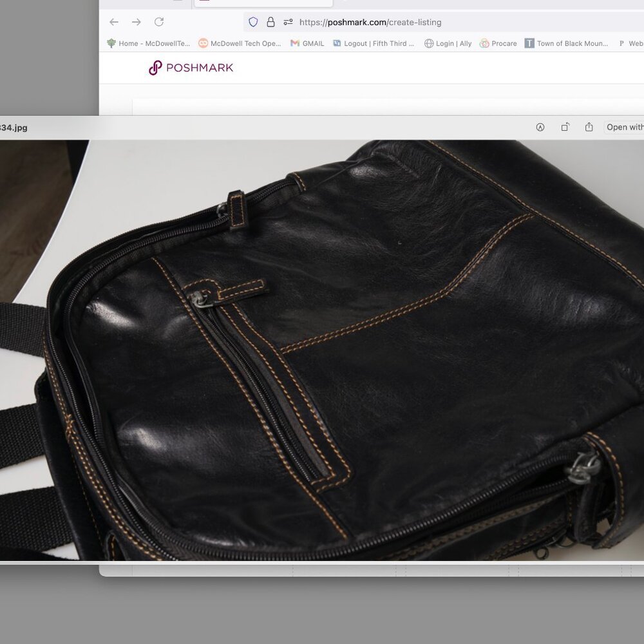Open site permissions icon beside the padlock
Viewport: 644px width, 644px height.
pos(288,22)
